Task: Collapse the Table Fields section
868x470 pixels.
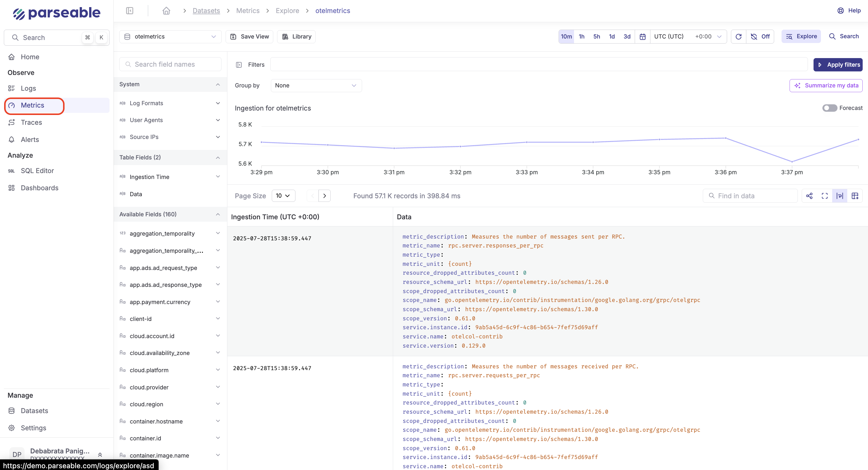Action: 218,158
